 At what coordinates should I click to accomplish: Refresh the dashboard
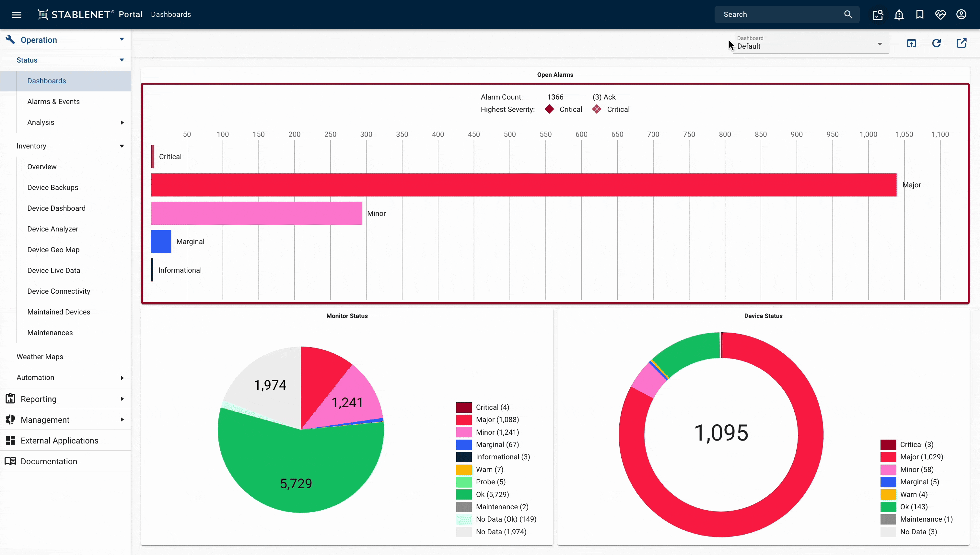[937, 43]
